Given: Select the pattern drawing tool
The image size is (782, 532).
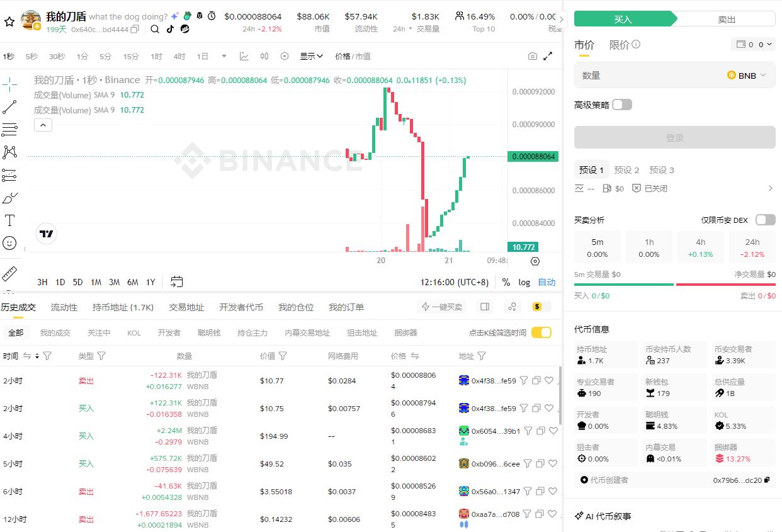Looking at the screenshot, I should (x=9, y=152).
